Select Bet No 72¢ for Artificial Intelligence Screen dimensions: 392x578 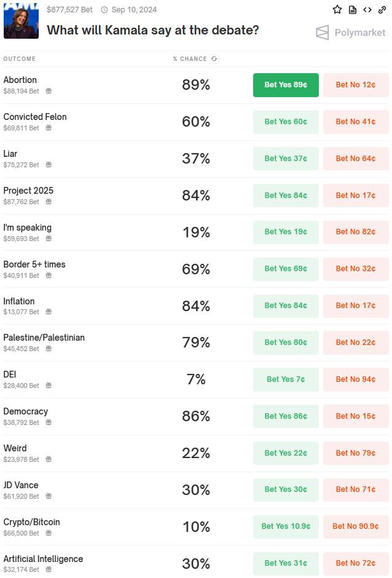pyautogui.click(x=356, y=563)
